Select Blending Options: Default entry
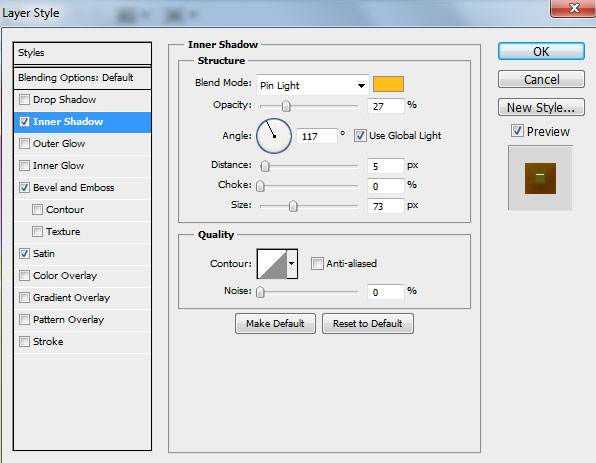 coord(82,78)
